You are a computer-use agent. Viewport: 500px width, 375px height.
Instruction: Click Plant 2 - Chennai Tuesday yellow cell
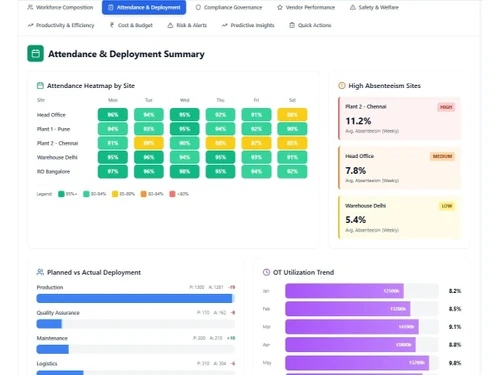[x=149, y=143]
